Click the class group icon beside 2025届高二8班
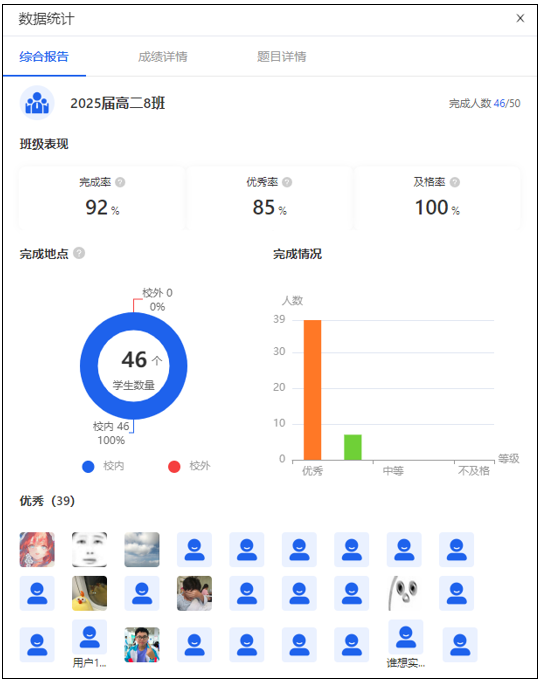Image resolution: width=542 pixels, height=681 pixels. [37, 103]
